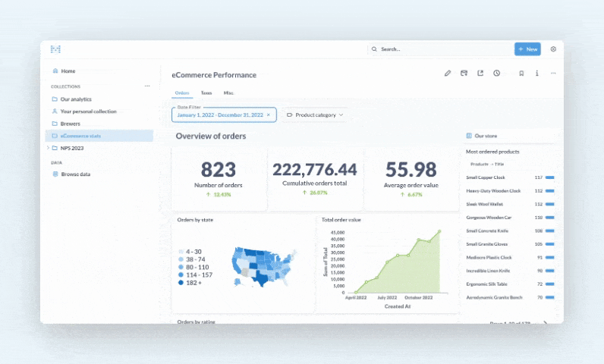The width and height of the screenshot is (604, 364).
Task: Clear the Date Filter with the x
Action: tap(269, 115)
